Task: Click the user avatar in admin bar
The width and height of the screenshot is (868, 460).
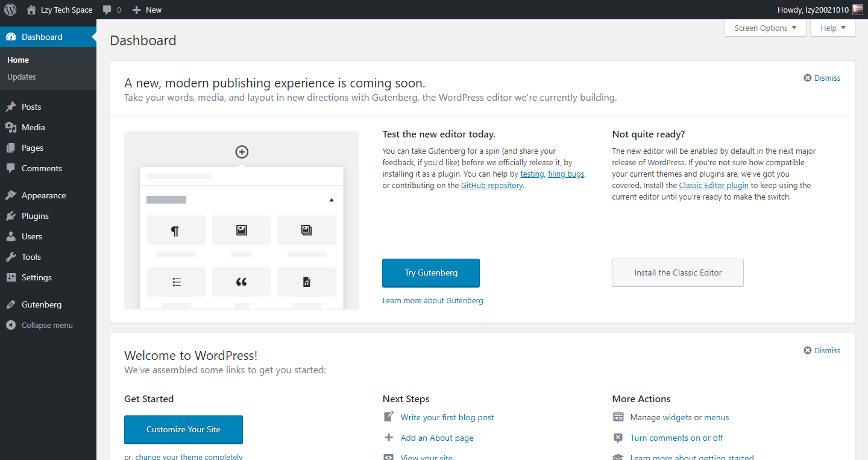Action: click(x=857, y=10)
